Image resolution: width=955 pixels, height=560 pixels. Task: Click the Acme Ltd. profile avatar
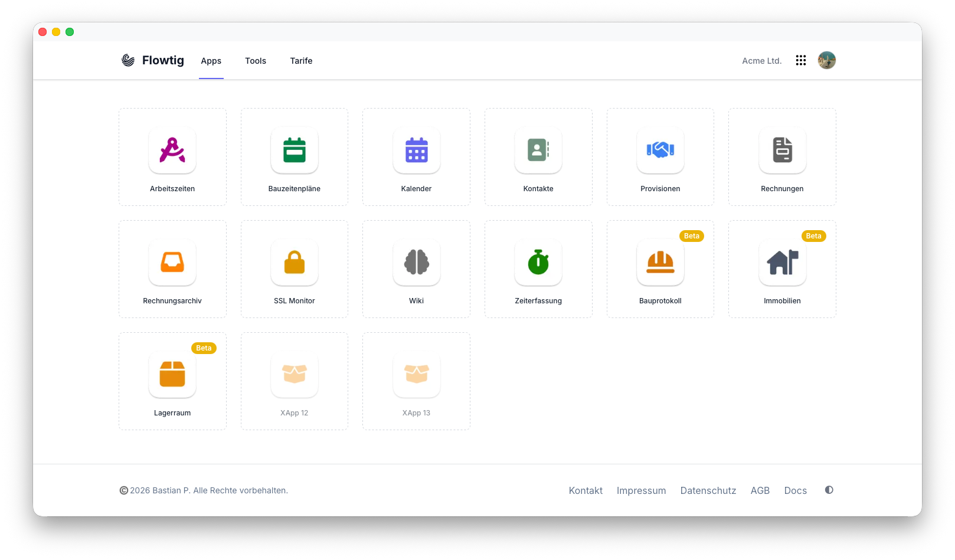[826, 60]
